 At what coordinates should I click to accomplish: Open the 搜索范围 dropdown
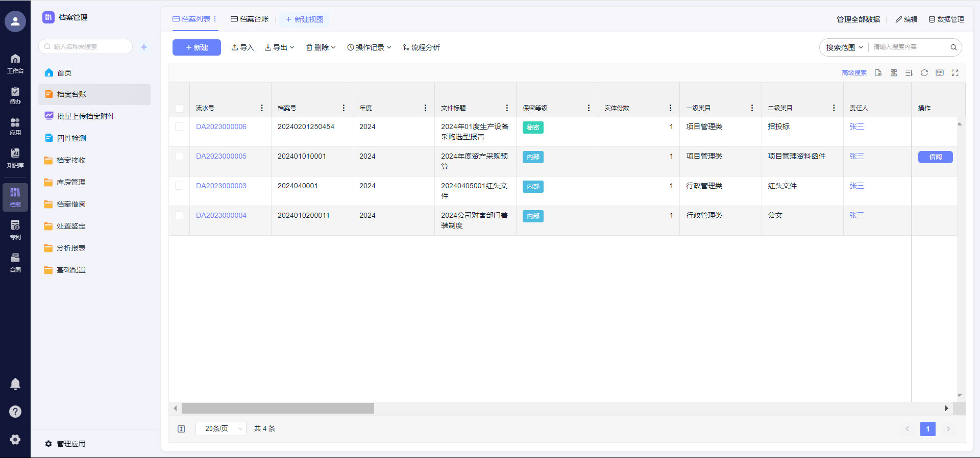pos(844,47)
